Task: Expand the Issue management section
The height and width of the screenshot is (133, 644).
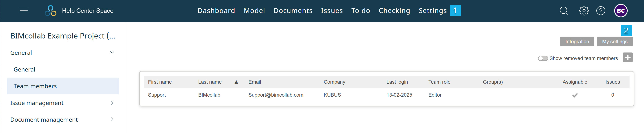Action: (112, 103)
